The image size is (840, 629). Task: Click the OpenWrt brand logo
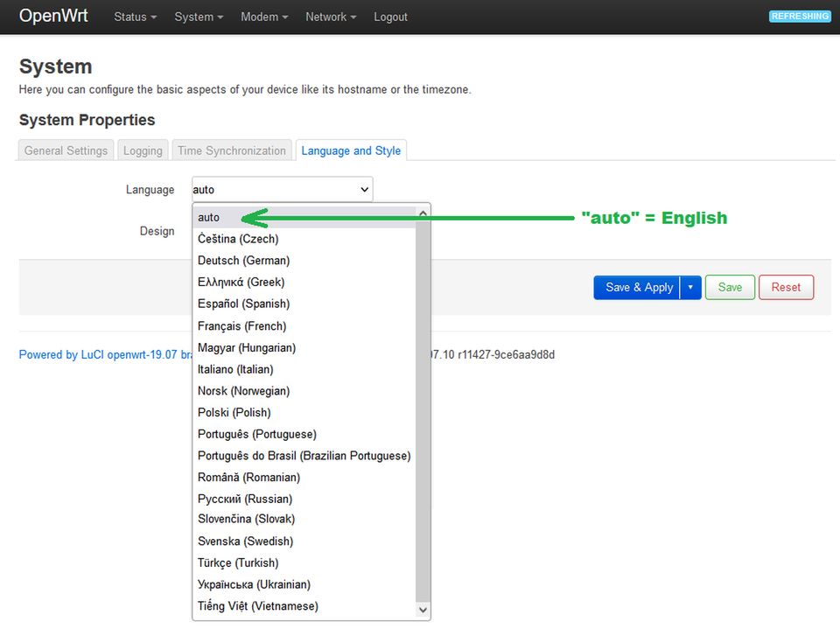(x=53, y=16)
